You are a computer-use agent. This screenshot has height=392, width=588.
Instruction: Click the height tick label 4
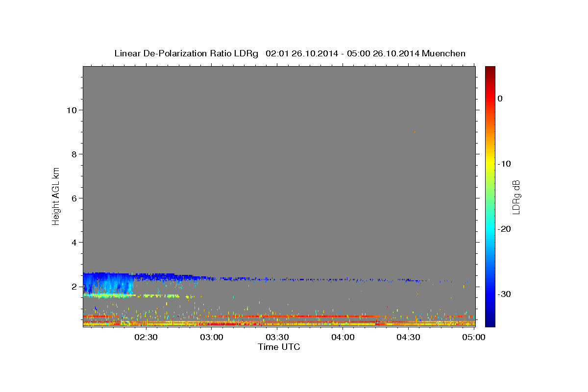[x=73, y=242]
